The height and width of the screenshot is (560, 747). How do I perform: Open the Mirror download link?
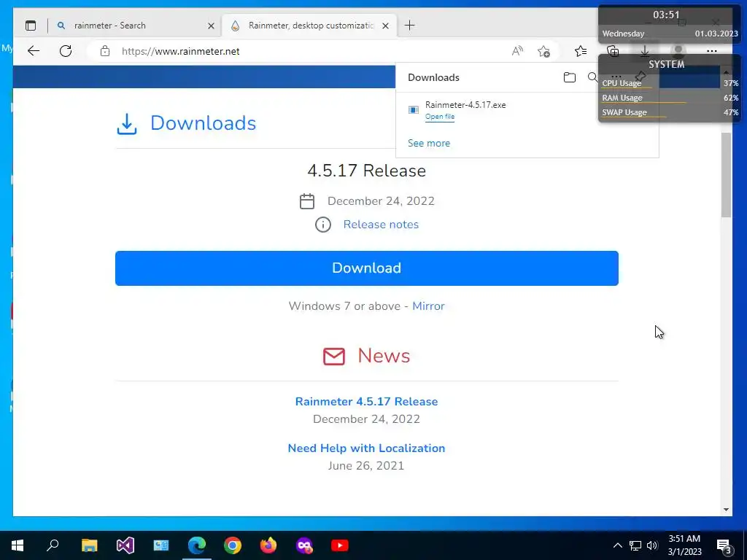[428, 306]
